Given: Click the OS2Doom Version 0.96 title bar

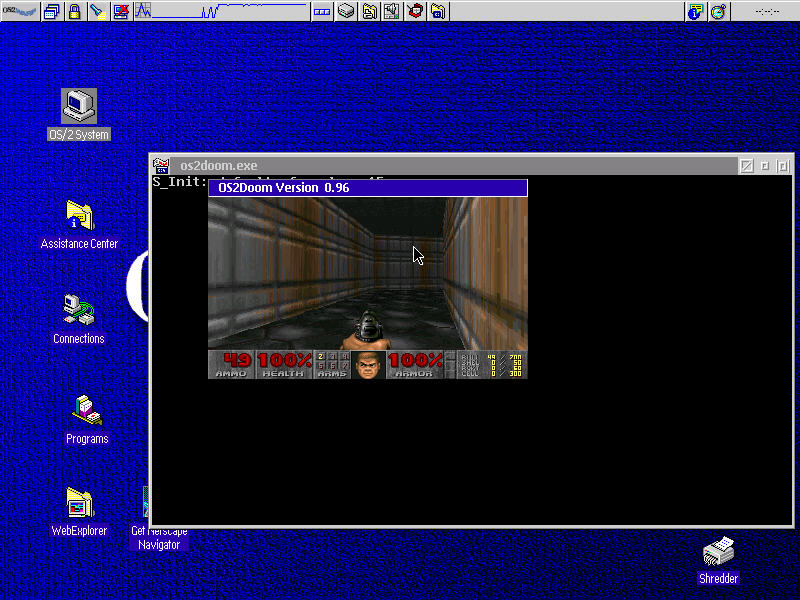Looking at the screenshot, I should 368,188.
